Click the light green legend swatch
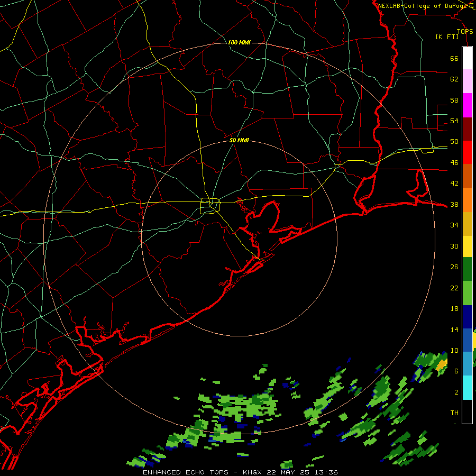This screenshot has width=476, height=476. tap(467, 293)
